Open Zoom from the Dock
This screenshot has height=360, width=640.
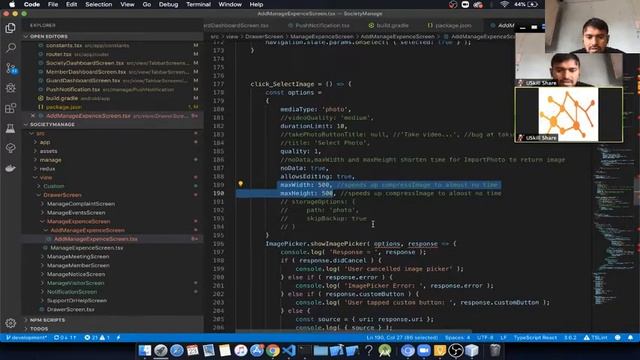(x=424, y=350)
